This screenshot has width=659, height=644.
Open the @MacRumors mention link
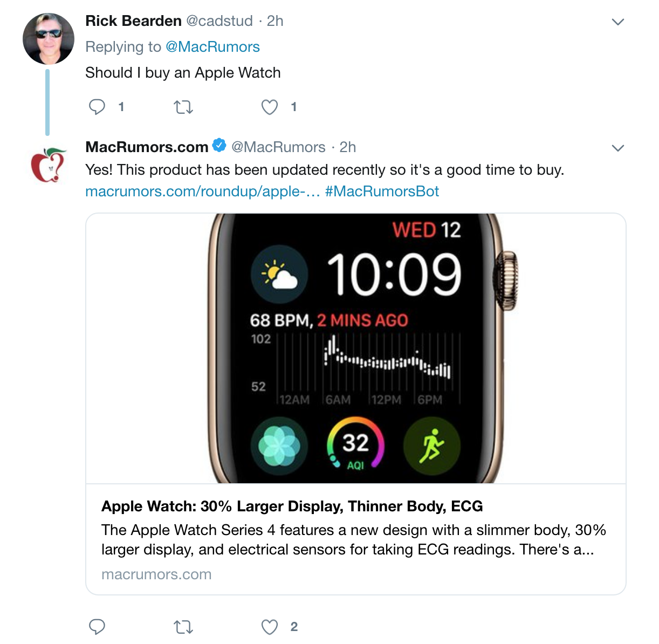(212, 47)
